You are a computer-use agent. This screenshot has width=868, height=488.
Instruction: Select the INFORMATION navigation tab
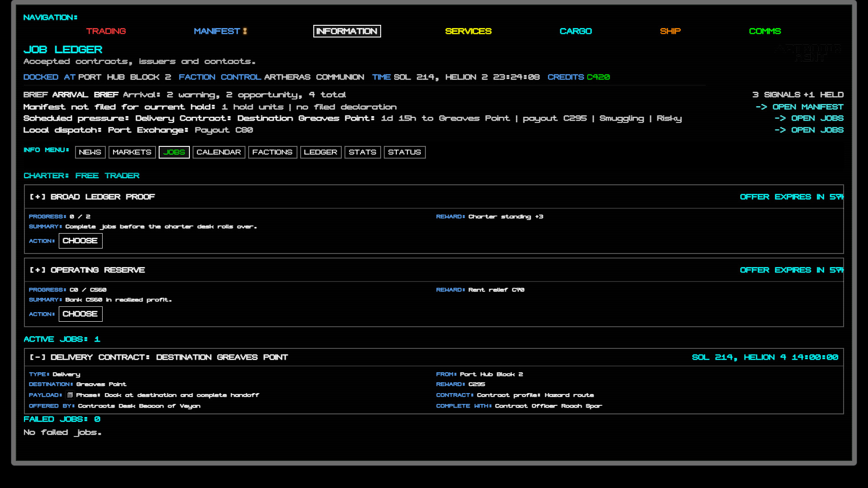(x=347, y=31)
